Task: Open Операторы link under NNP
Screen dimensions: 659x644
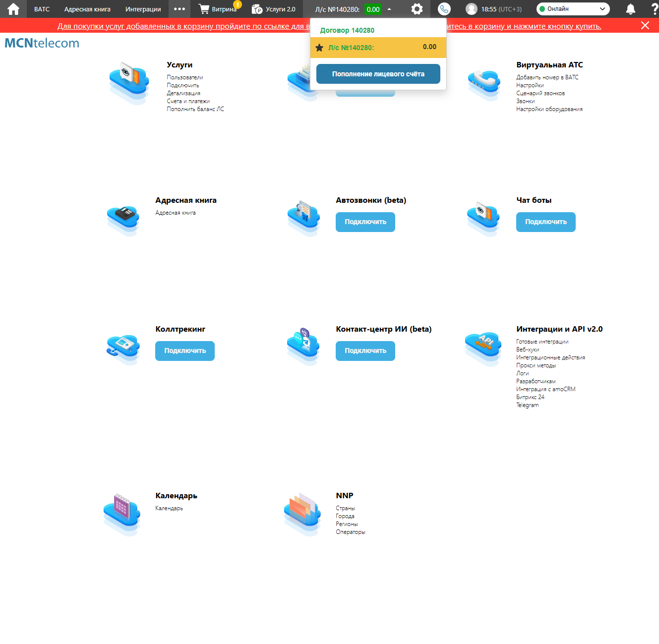Action: point(351,532)
